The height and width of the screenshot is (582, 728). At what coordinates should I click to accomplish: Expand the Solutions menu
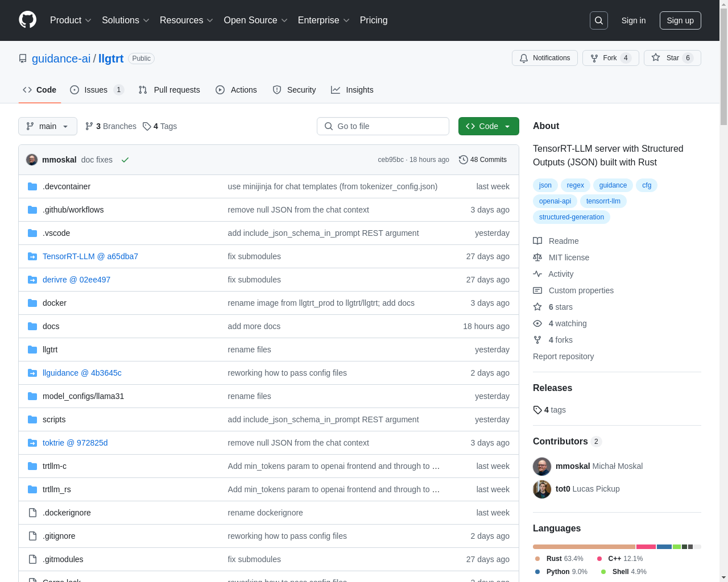pyautogui.click(x=126, y=20)
